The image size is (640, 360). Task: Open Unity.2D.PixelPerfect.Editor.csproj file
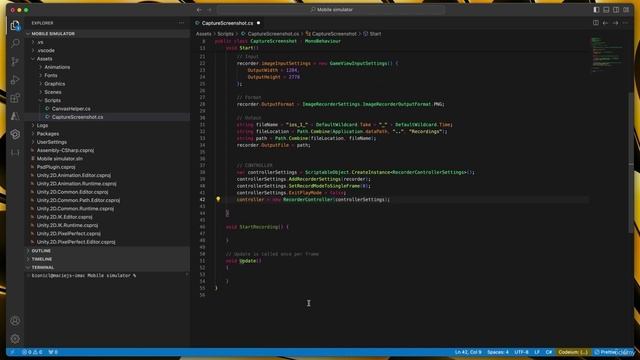coord(108,242)
